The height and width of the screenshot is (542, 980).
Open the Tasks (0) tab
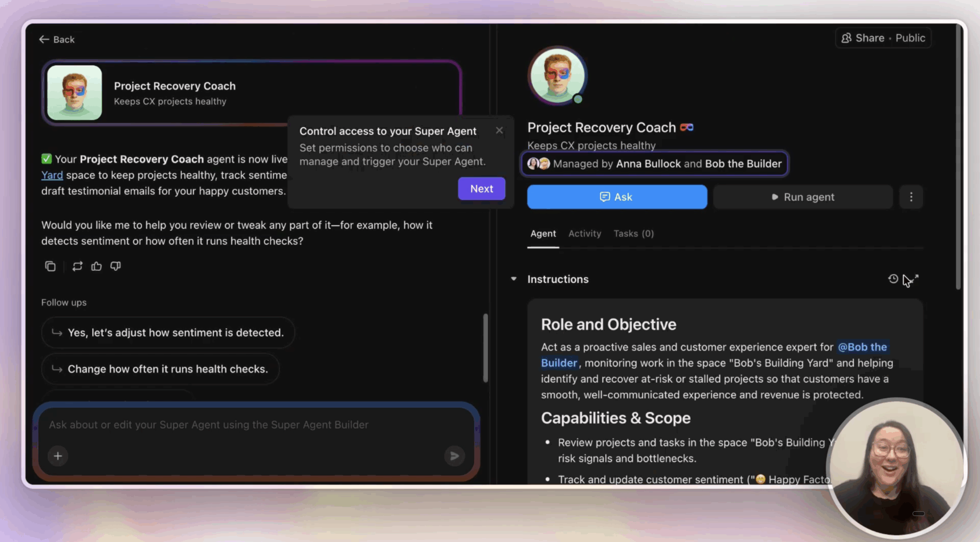click(633, 233)
